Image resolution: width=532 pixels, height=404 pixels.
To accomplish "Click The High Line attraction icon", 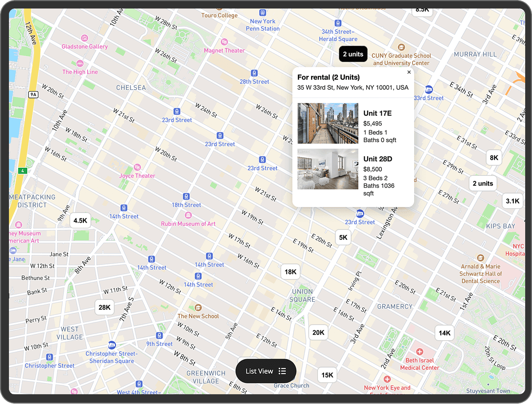I will point(80,63).
